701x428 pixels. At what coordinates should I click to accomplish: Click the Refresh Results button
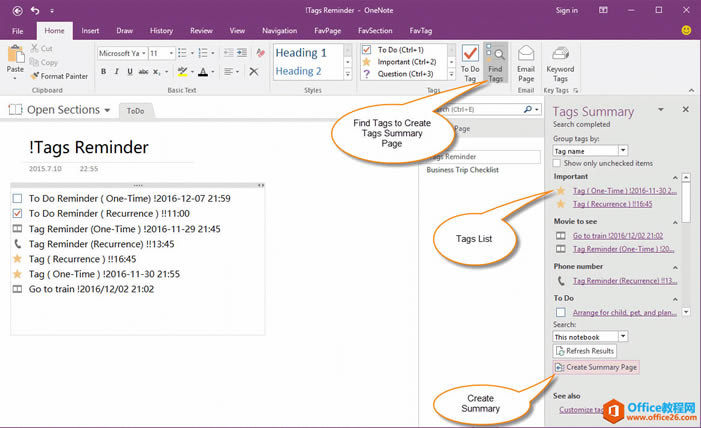click(584, 351)
